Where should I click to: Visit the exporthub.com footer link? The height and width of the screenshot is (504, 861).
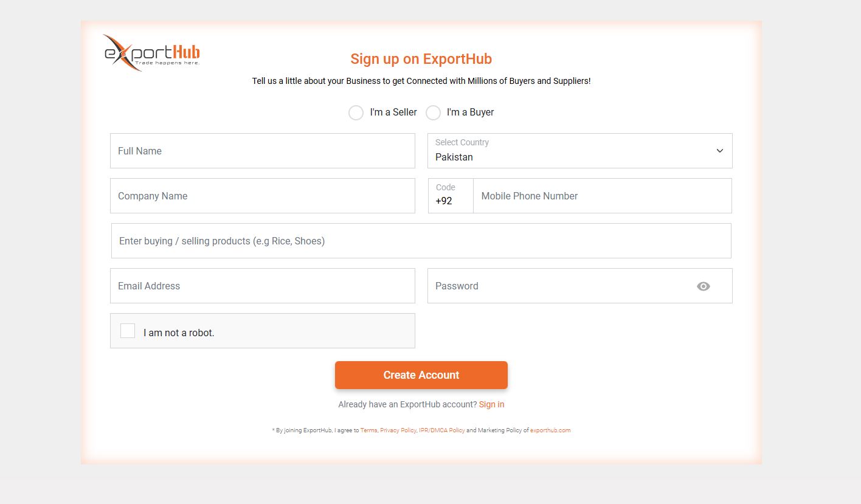(550, 430)
